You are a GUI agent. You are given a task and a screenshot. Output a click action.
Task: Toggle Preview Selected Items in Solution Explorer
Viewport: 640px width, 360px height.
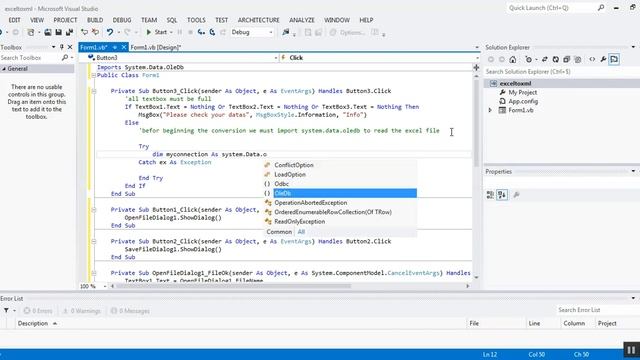pos(614,60)
